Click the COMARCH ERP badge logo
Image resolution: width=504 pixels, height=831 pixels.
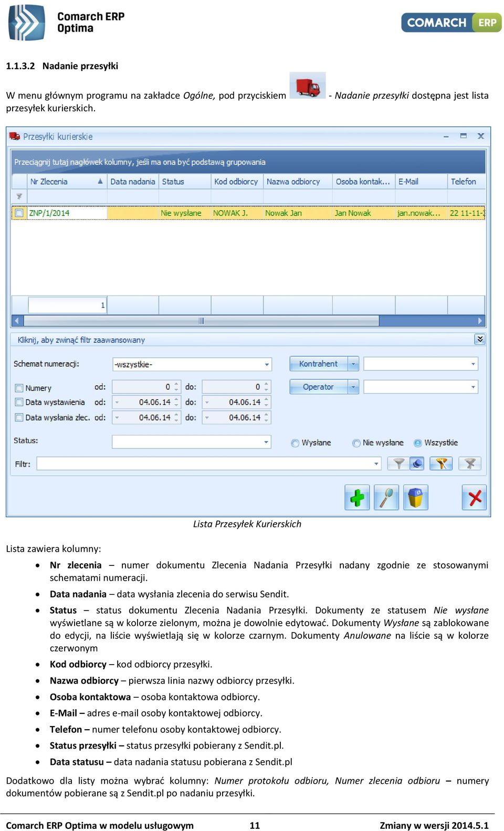pyautogui.click(x=451, y=23)
